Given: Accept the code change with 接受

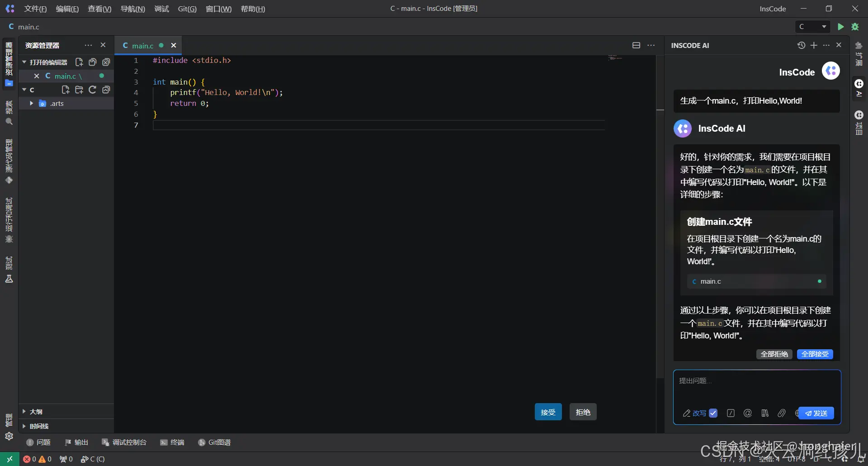Looking at the screenshot, I should pyautogui.click(x=548, y=412).
